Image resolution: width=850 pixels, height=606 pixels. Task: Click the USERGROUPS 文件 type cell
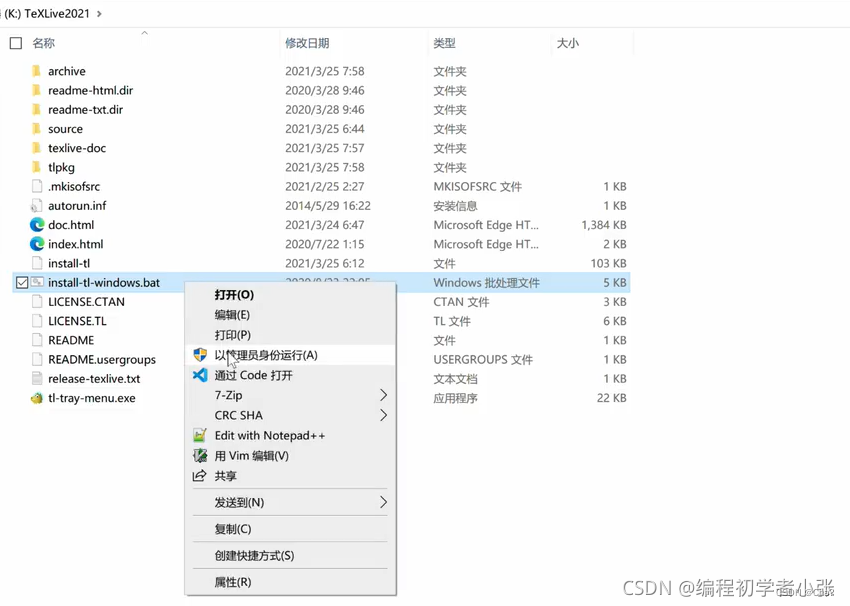[483, 360]
